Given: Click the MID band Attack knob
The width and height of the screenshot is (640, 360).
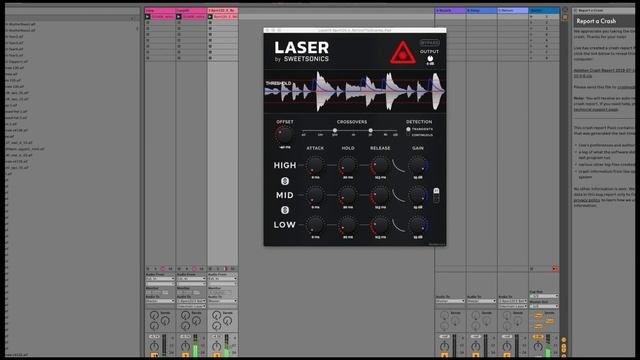Looking at the screenshot, I should [315, 195].
